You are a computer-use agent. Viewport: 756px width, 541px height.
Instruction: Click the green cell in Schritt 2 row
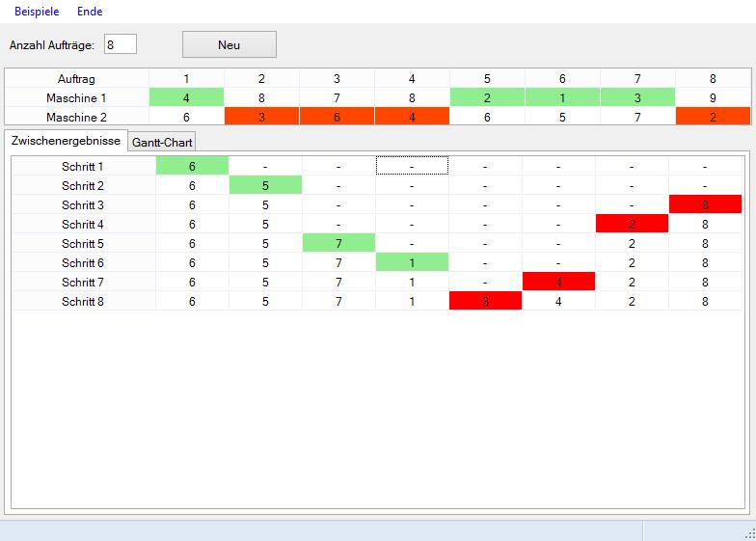coord(265,185)
